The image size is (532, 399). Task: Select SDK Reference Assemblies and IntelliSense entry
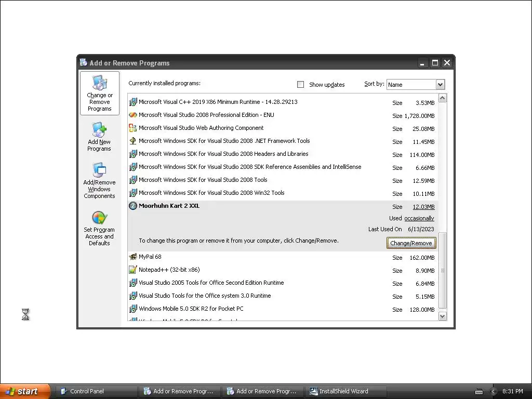point(283,167)
